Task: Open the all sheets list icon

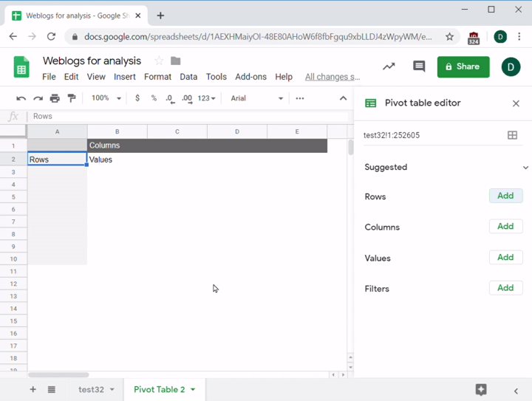Action: (x=51, y=389)
